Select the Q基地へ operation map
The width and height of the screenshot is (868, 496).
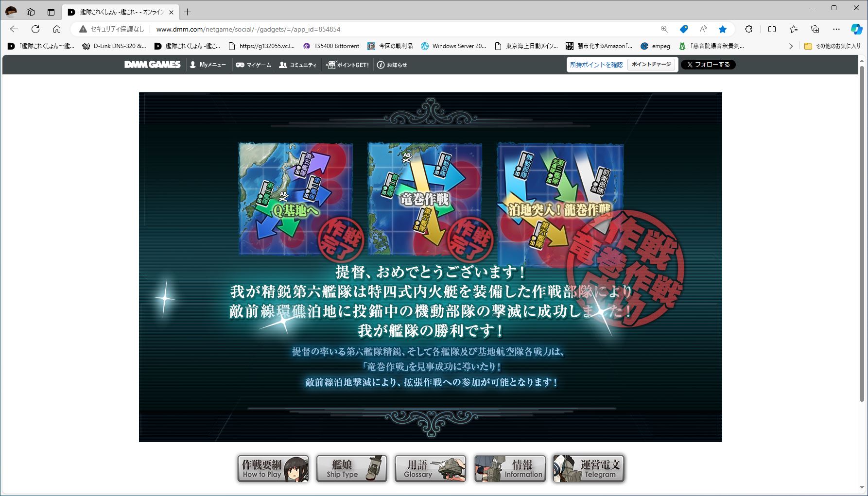pos(295,198)
